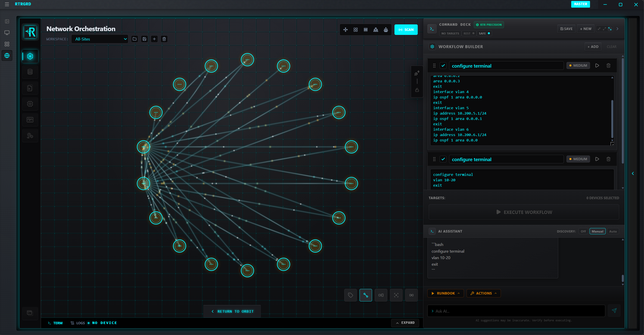Open the TERM tab at the bottom

(x=55, y=323)
